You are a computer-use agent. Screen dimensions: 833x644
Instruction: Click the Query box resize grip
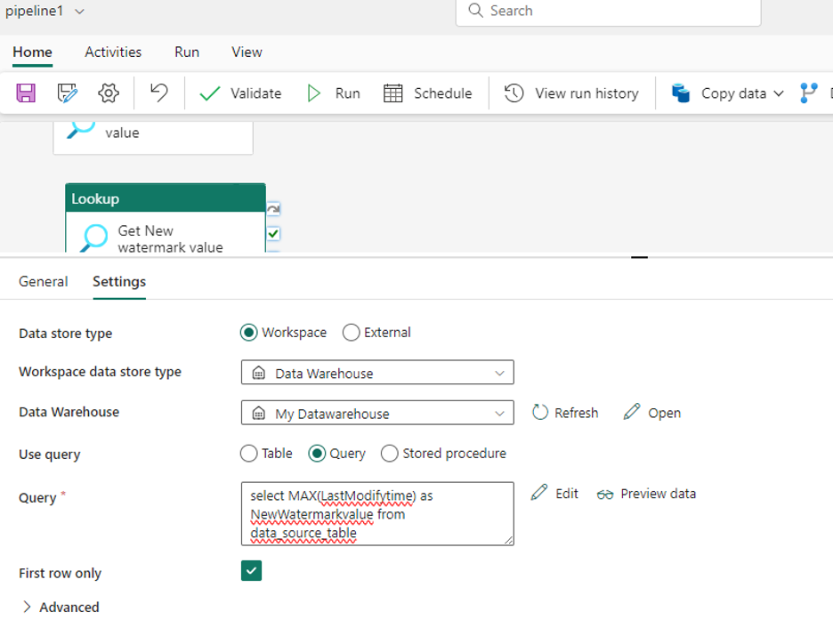click(x=508, y=540)
